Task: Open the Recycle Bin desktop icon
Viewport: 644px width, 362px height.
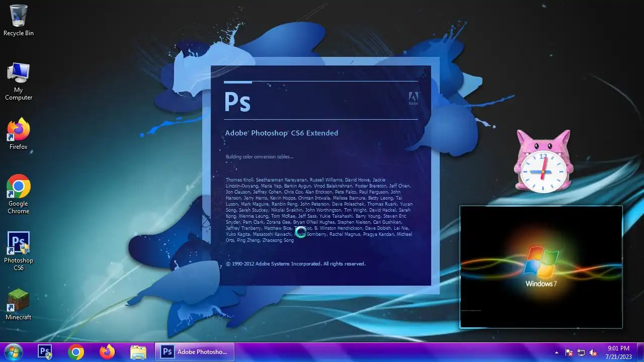Action: click(x=19, y=20)
